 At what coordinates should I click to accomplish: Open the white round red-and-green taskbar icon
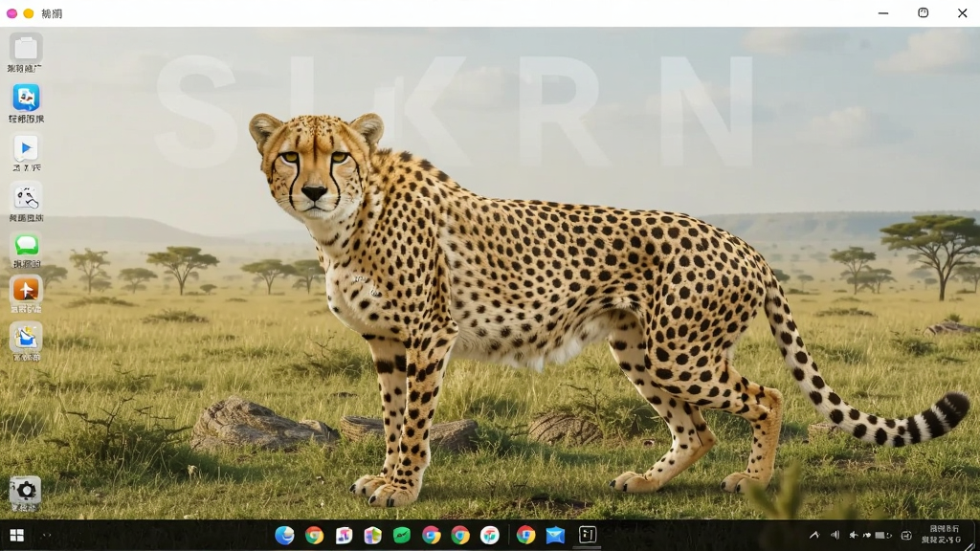click(x=490, y=536)
